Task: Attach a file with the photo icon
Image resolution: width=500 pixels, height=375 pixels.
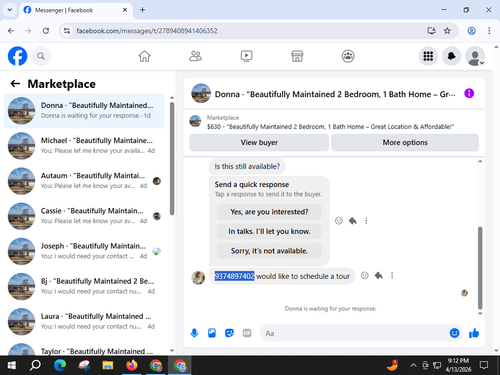Action: [212, 333]
